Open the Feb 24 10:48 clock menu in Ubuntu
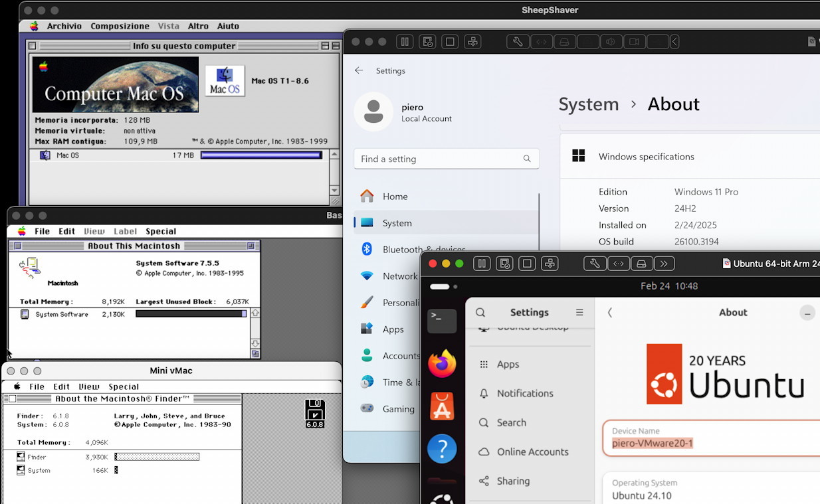The image size is (820, 504). click(669, 286)
